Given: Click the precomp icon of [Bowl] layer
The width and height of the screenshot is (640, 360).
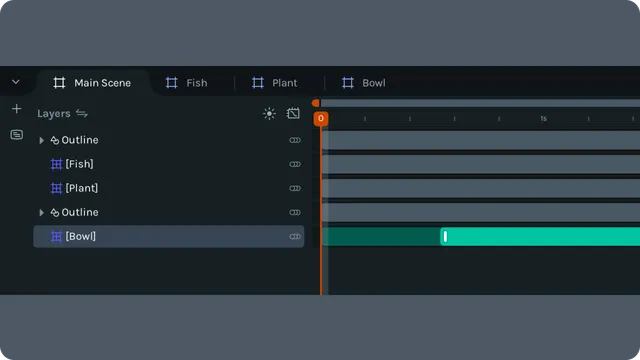Looking at the screenshot, I should click(x=56, y=237).
